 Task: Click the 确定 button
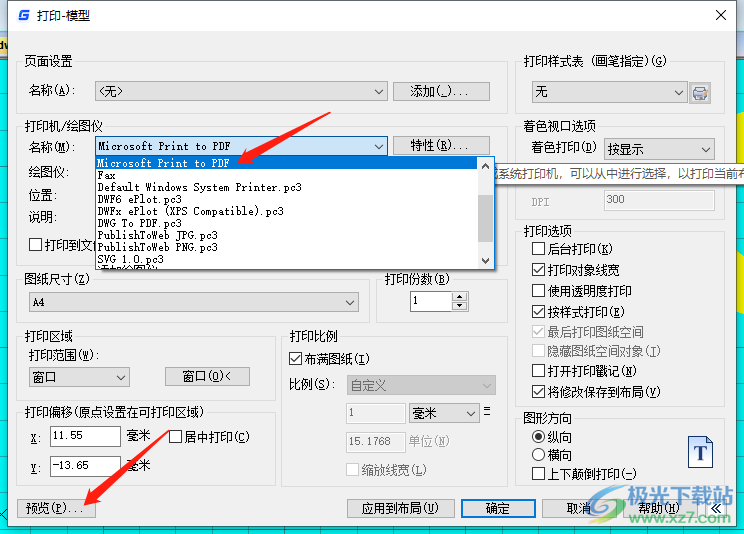click(x=498, y=508)
